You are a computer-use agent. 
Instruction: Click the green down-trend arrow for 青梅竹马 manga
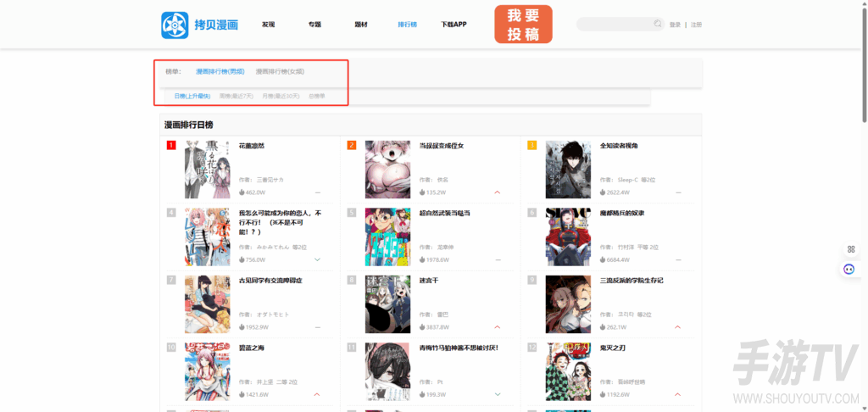click(x=497, y=395)
